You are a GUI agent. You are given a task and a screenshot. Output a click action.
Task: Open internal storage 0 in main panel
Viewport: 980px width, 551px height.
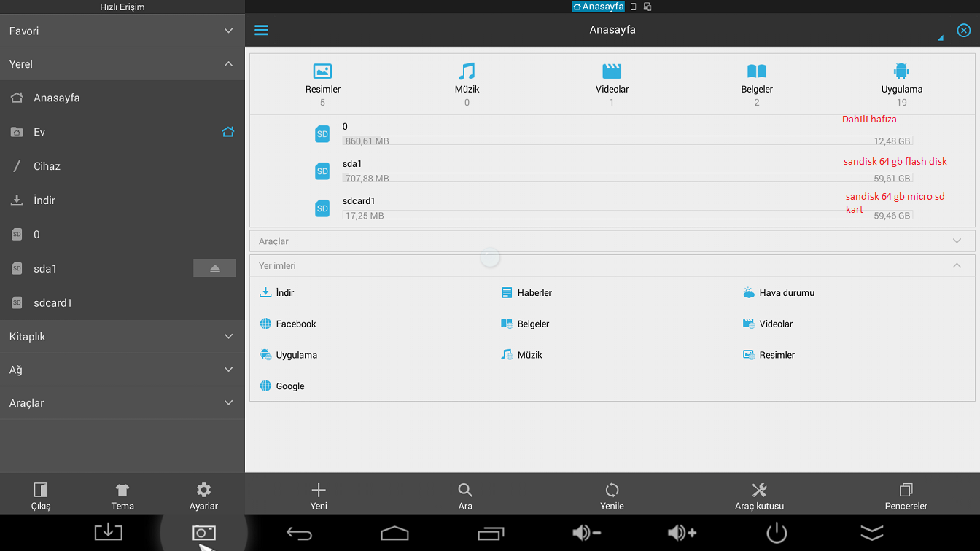point(612,133)
